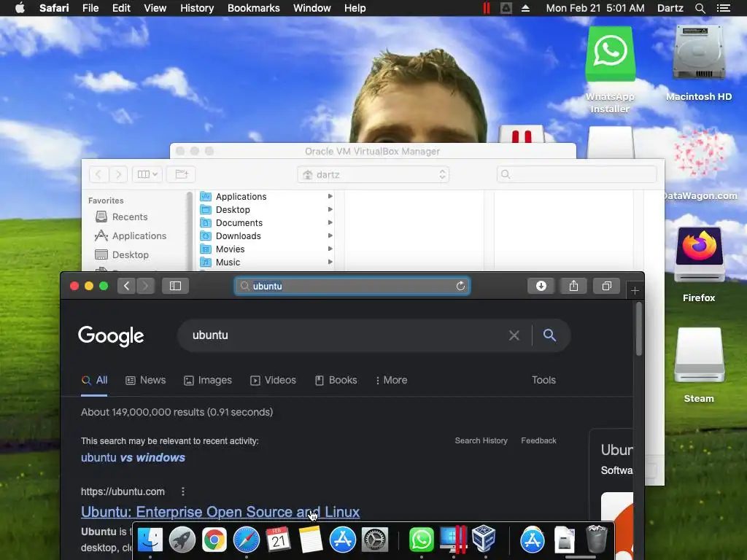
Task: Switch to the News results tab
Action: point(146,380)
